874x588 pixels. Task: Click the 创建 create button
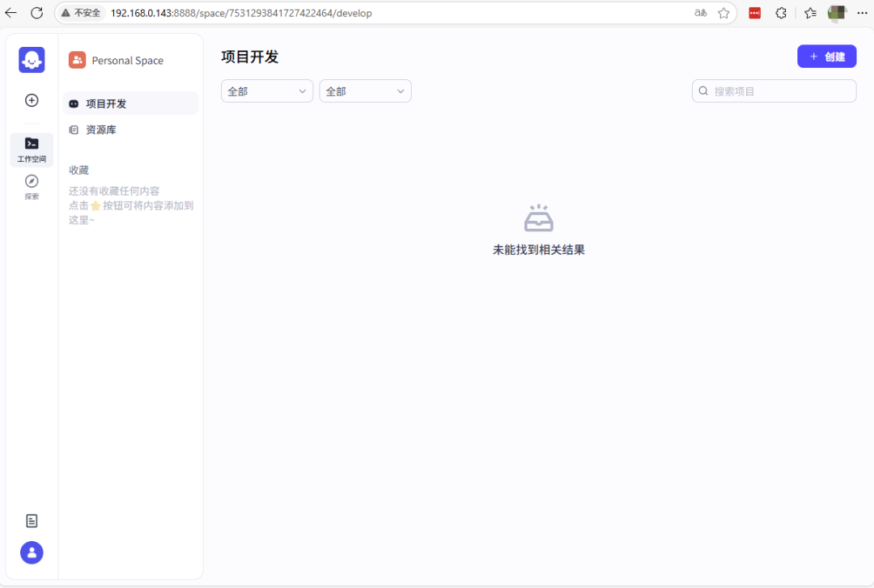click(826, 57)
